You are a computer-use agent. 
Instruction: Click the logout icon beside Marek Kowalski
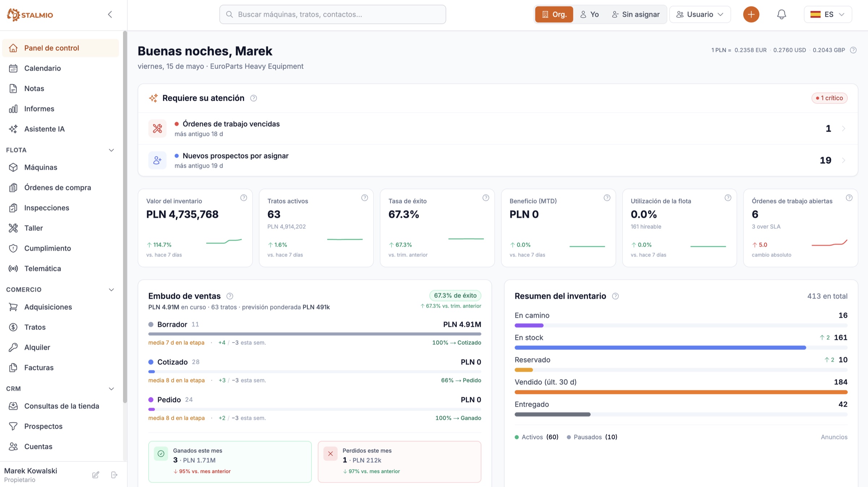[x=114, y=475]
